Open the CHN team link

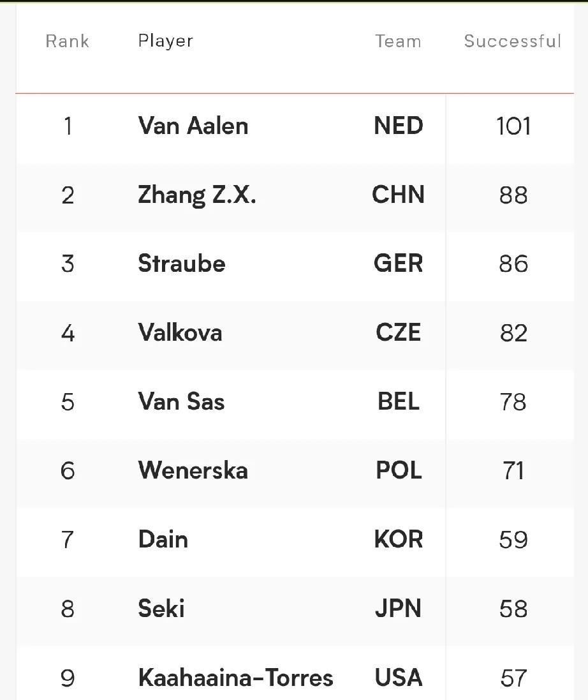click(x=399, y=195)
